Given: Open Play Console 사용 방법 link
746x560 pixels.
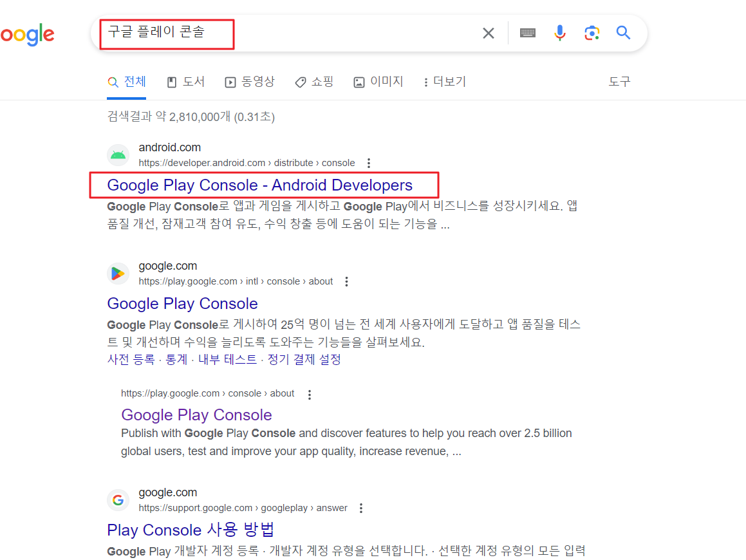Looking at the screenshot, I should pyautogui.click(x=191, y=530).
